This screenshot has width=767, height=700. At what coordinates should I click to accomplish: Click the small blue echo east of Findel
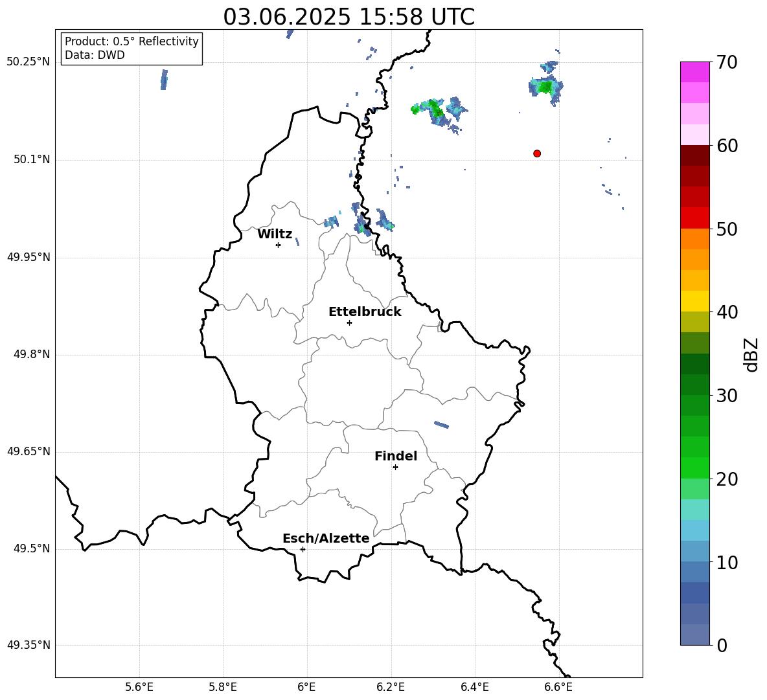pos(441,424)
